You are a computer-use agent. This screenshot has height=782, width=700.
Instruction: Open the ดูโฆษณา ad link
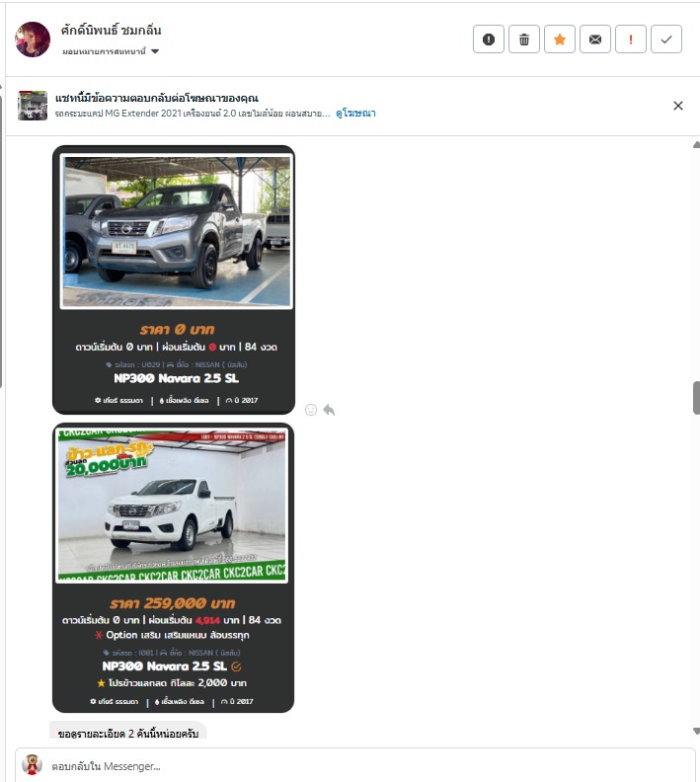[x=355, y=114]
